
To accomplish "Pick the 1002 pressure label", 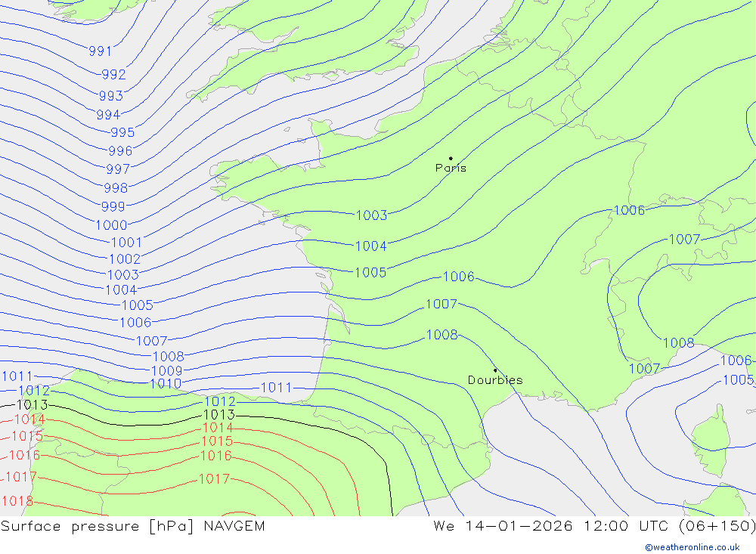I will tap(125, 259).
